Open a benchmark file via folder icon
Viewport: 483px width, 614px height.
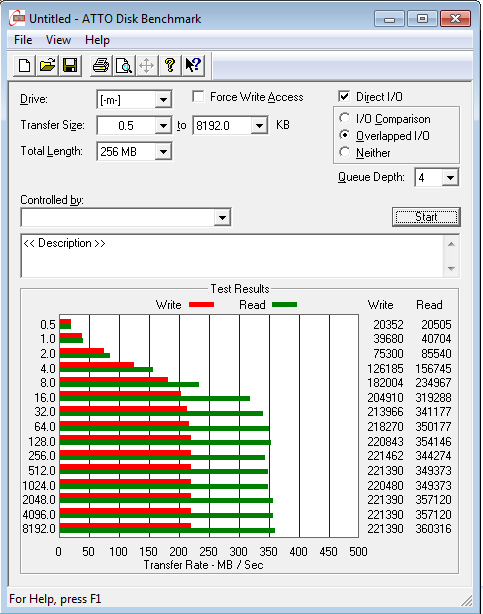47,65
